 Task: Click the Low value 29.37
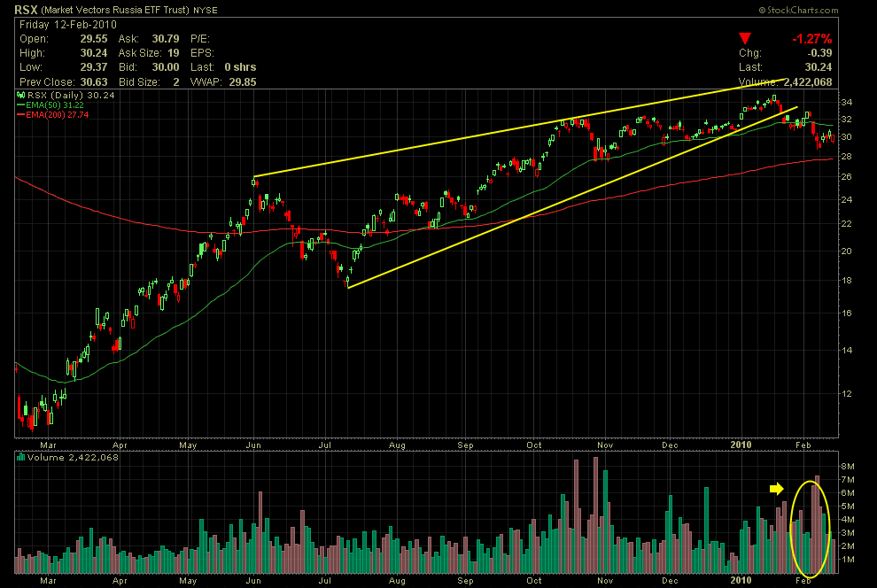pos(94,67)
